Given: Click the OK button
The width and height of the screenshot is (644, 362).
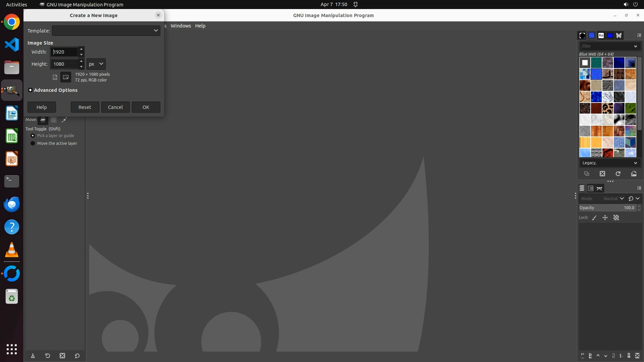Looking at the screenshot, I should (x=146, y=107).
